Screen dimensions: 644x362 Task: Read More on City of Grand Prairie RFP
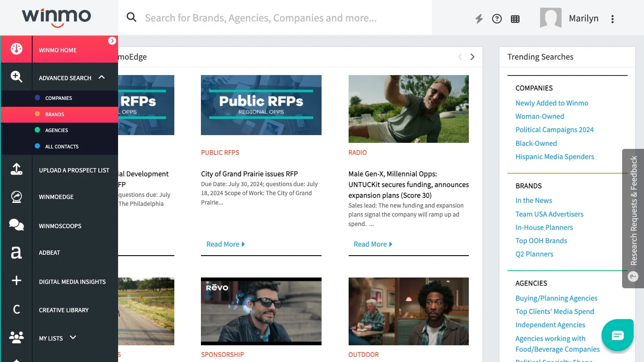pos(225,244)
